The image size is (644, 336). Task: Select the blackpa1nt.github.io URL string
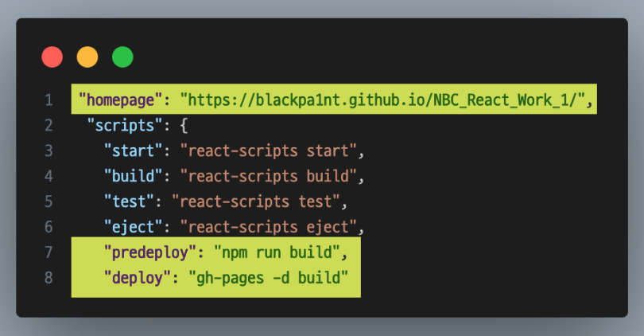(382, 100)
